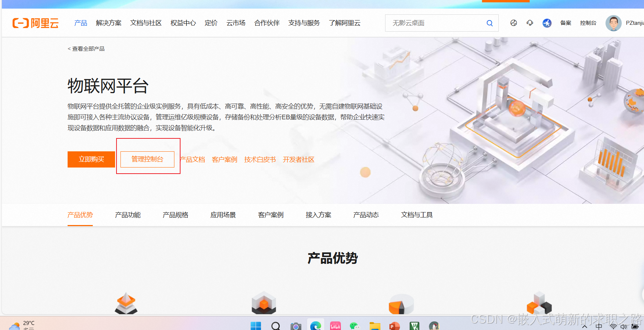This screenshot has height=330, width=644.
Task: Click the Wi-Fi tray icon
Action: click(613, 326)
